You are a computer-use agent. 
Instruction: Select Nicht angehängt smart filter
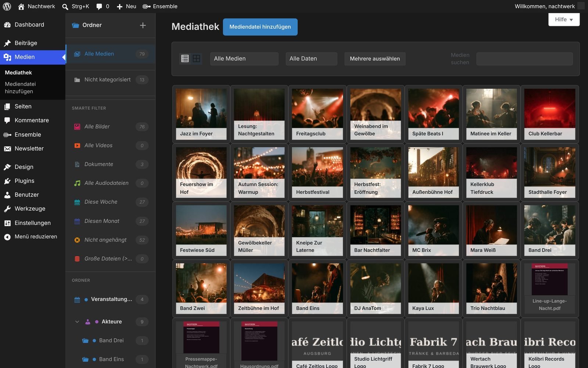[x=110, y=240]
